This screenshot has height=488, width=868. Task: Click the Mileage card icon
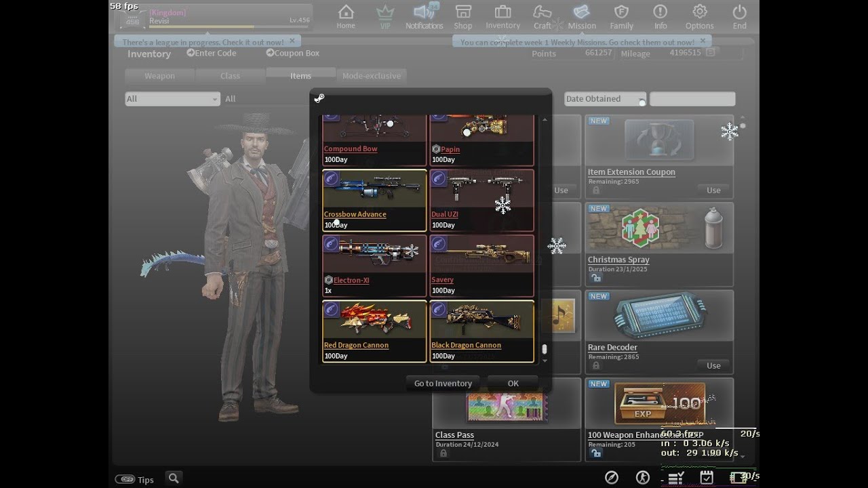pos(711,53)
